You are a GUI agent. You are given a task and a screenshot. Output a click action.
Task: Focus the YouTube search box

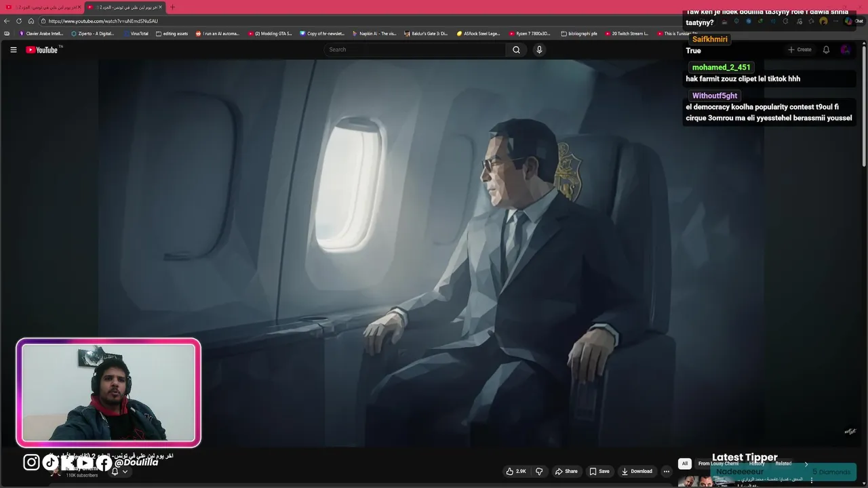coord(414,49)
